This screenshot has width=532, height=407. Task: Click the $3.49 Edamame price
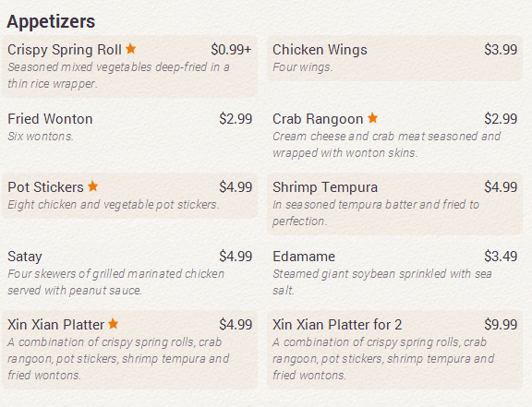click(501, 257)
